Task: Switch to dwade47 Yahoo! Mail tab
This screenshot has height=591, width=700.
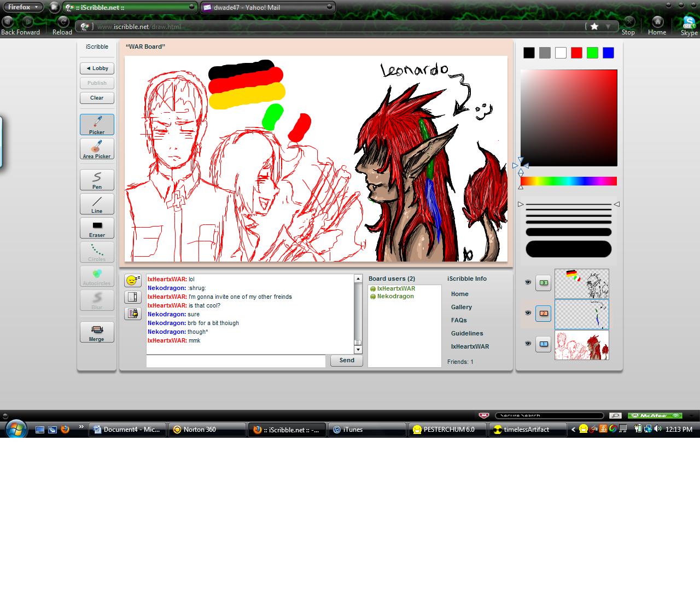Action: tap(268, 7)
